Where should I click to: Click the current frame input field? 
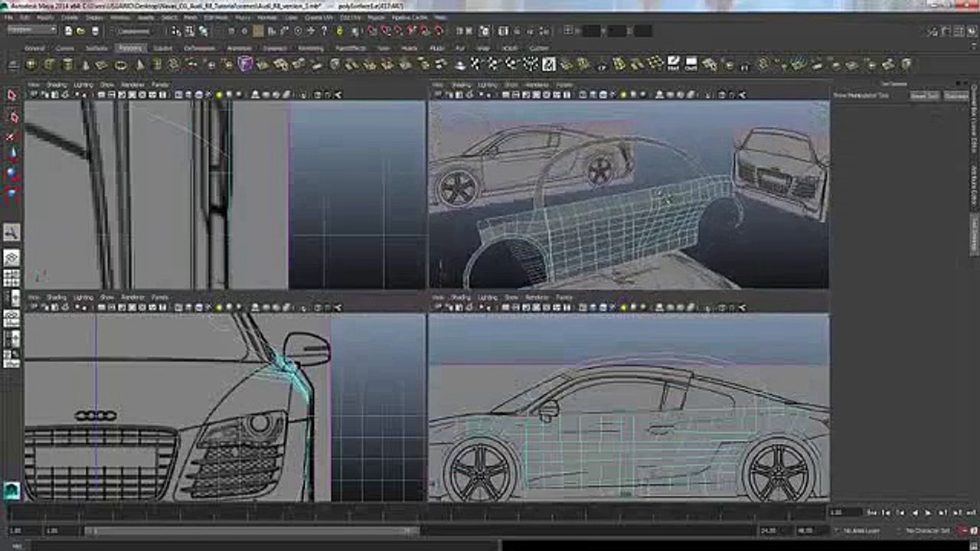[845, 512]
